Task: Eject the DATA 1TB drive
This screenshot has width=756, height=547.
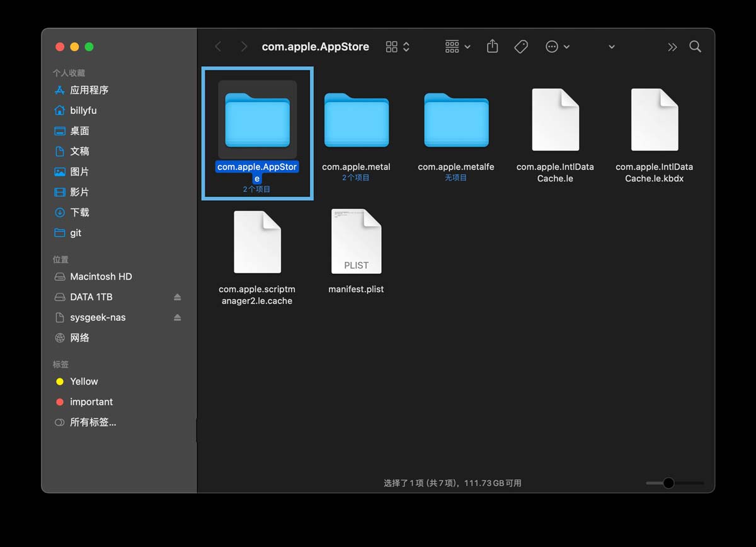Action: tap(178, 297)
